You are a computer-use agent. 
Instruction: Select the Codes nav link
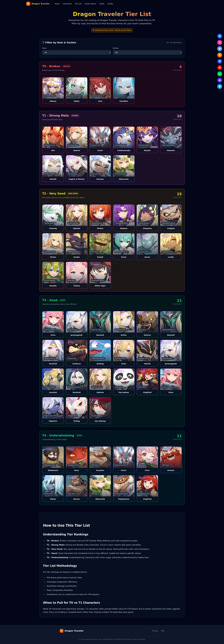[x=101, y=4]
